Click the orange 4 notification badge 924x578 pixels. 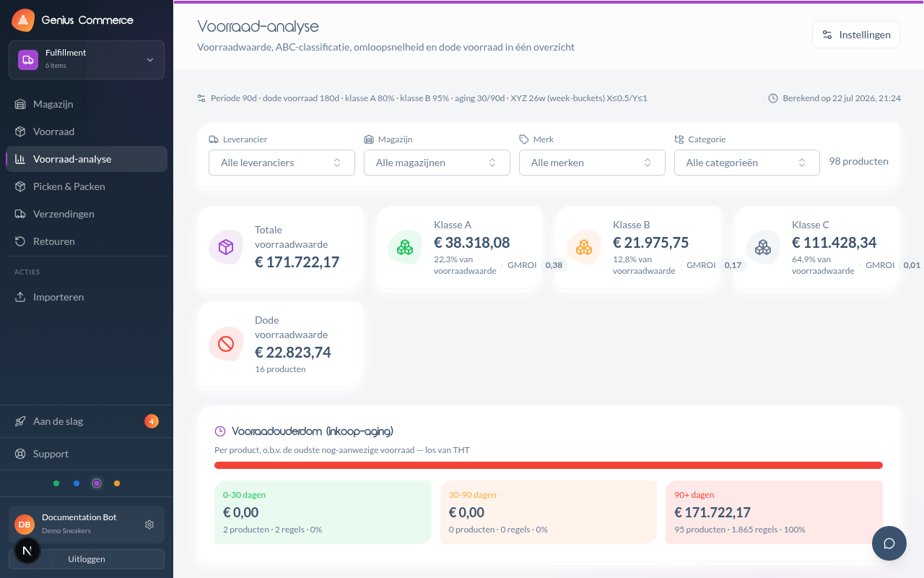tap(152, 421)
